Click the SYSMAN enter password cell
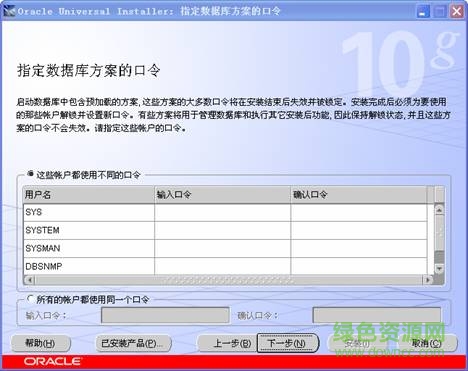This screenshot has height=371, width=468. tap(222, 248)
